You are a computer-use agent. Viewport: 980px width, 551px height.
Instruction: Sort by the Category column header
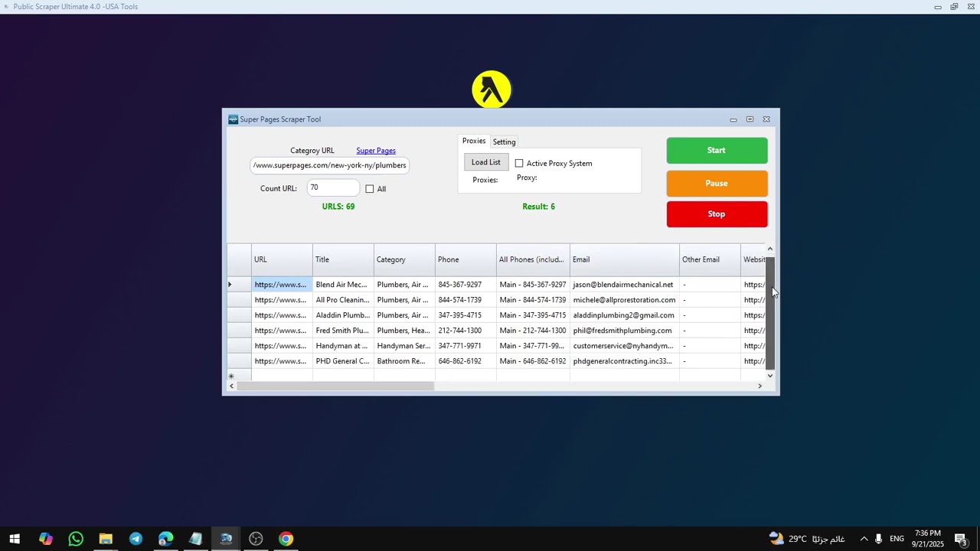pyautogui.click(x=404, y=259)
